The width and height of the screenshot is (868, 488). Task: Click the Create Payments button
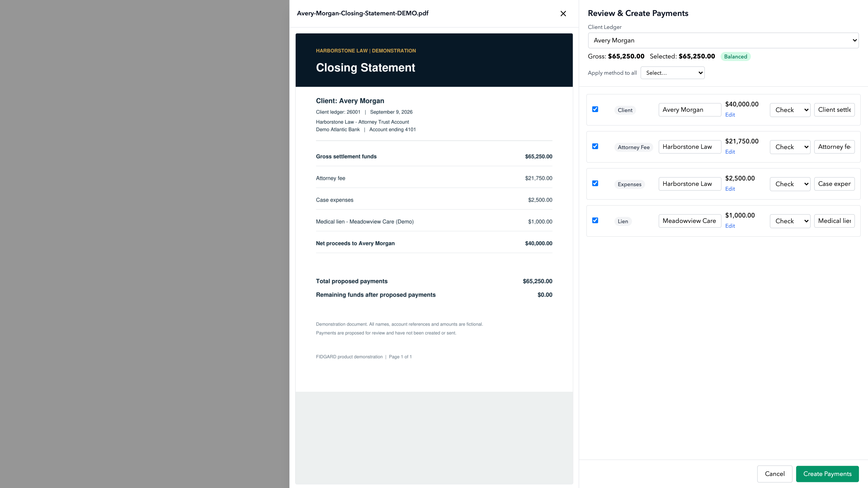(827, 474)
